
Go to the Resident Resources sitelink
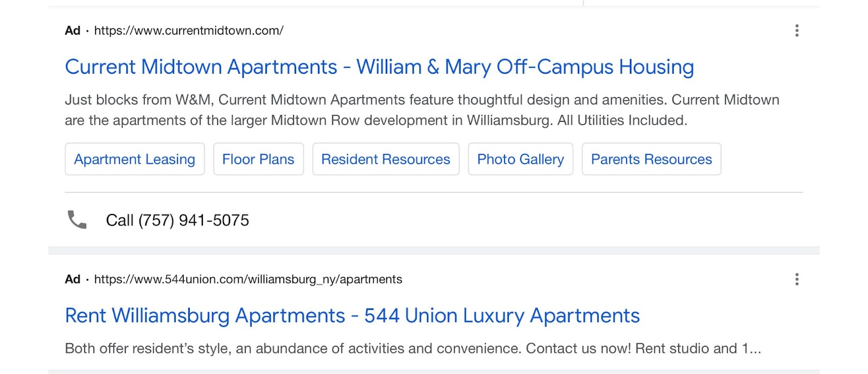(x=386, y=159)
